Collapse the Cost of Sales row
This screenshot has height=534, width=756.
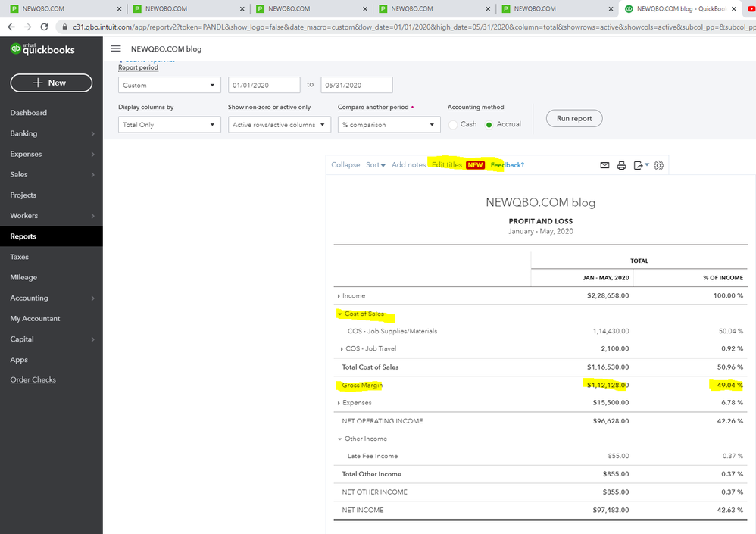click(339, 314)
